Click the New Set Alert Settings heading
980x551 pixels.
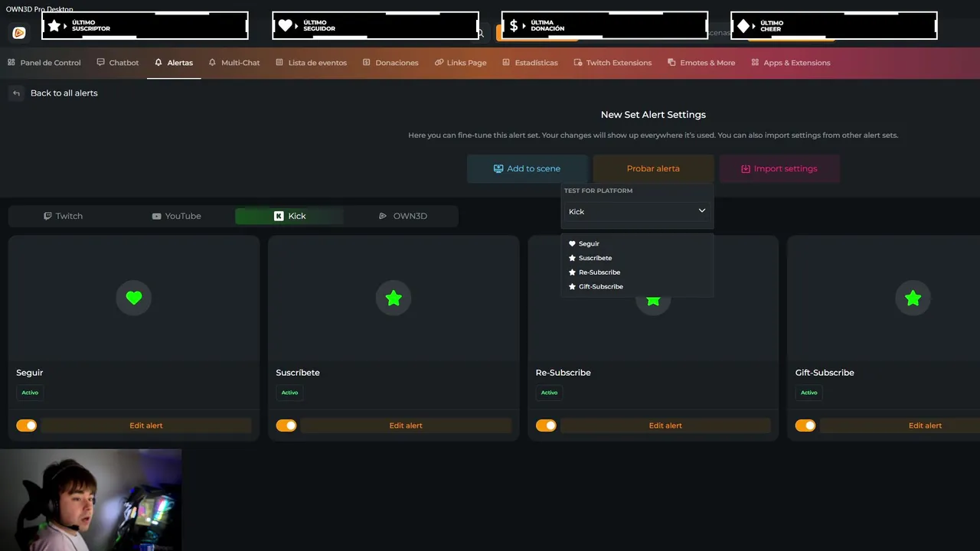point(653,115)
